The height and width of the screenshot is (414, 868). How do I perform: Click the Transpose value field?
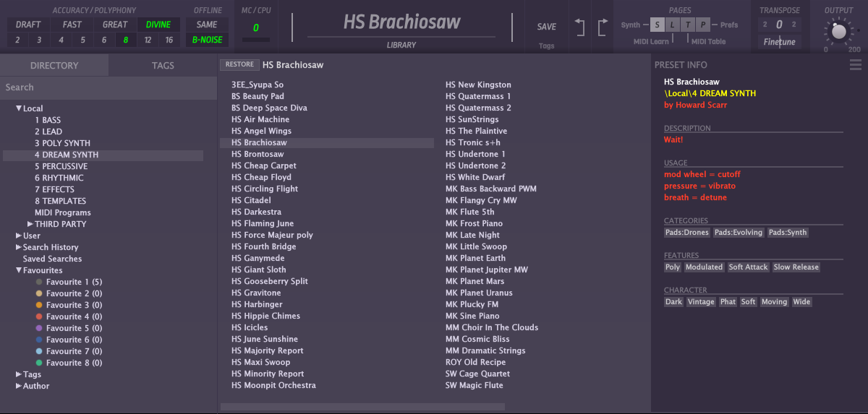tap(779, 25)
